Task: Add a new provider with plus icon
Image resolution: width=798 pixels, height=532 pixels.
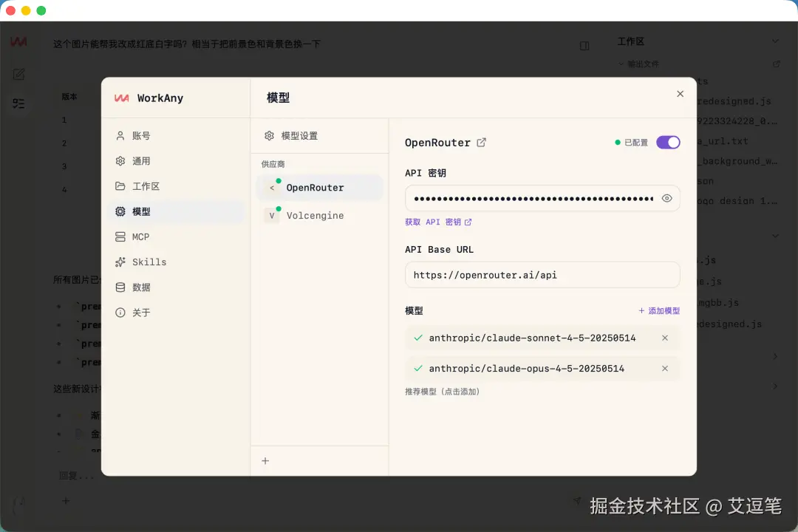Action: [265, 461]
